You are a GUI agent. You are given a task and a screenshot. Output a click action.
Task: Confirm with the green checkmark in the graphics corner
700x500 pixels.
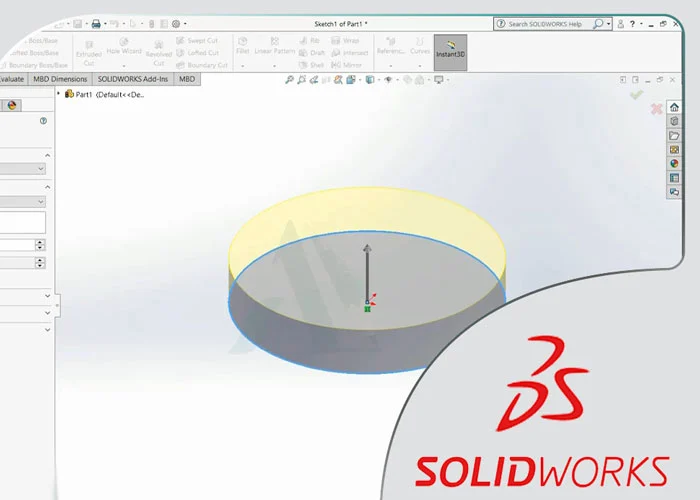pos(636,94)
